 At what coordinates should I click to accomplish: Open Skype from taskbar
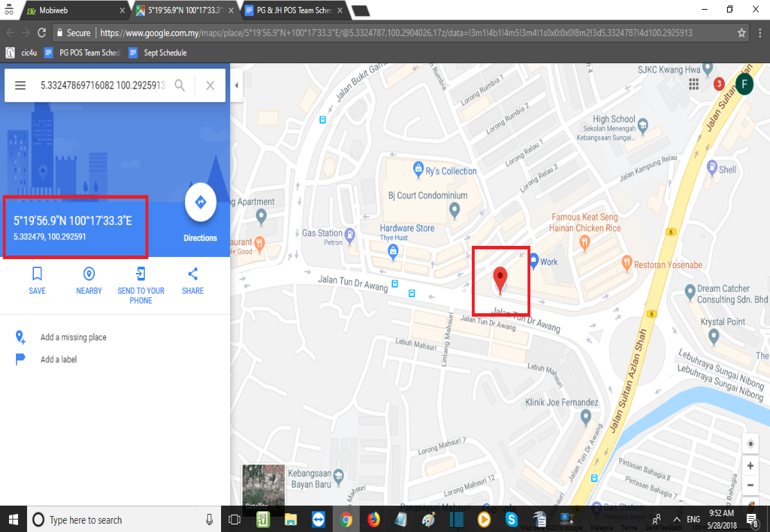(x=511, y=520)
